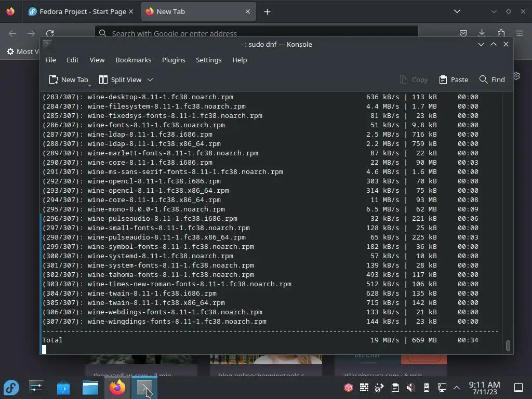Switch to Firefox from the taskbar

pyautogui.click(x=117, y=388)
